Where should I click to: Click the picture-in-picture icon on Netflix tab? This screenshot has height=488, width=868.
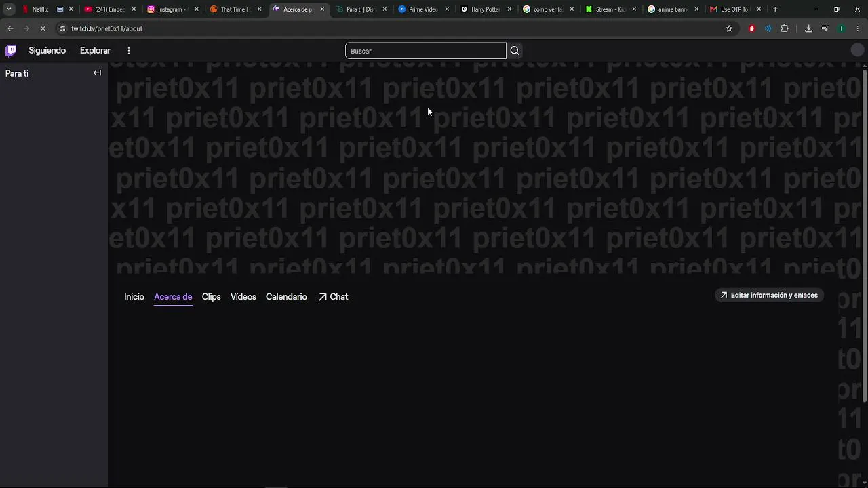coord(60,9)
